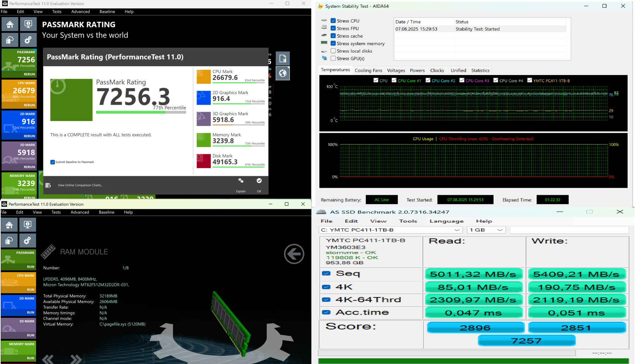
Task: Uncheck Submit Baseline to Passmark
Action: (53, 162)
